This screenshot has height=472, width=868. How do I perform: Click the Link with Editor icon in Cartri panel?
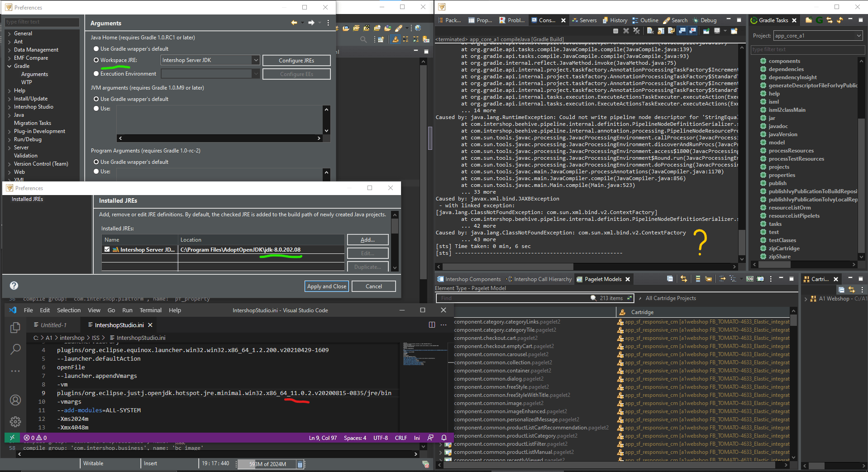point(852,291)
